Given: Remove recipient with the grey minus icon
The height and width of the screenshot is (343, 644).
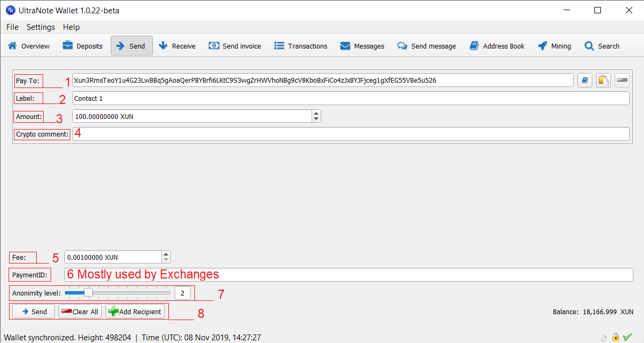Looking at the screenshot, I should tap(622, 80).
